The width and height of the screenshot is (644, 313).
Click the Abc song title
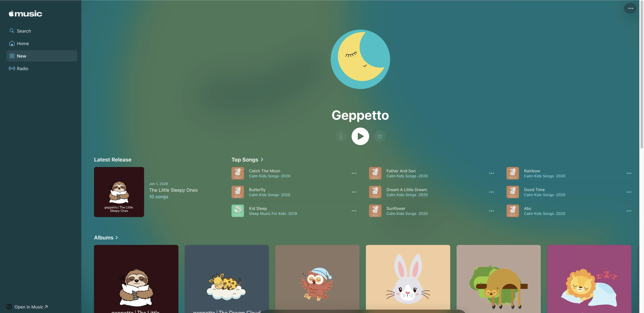527,208
